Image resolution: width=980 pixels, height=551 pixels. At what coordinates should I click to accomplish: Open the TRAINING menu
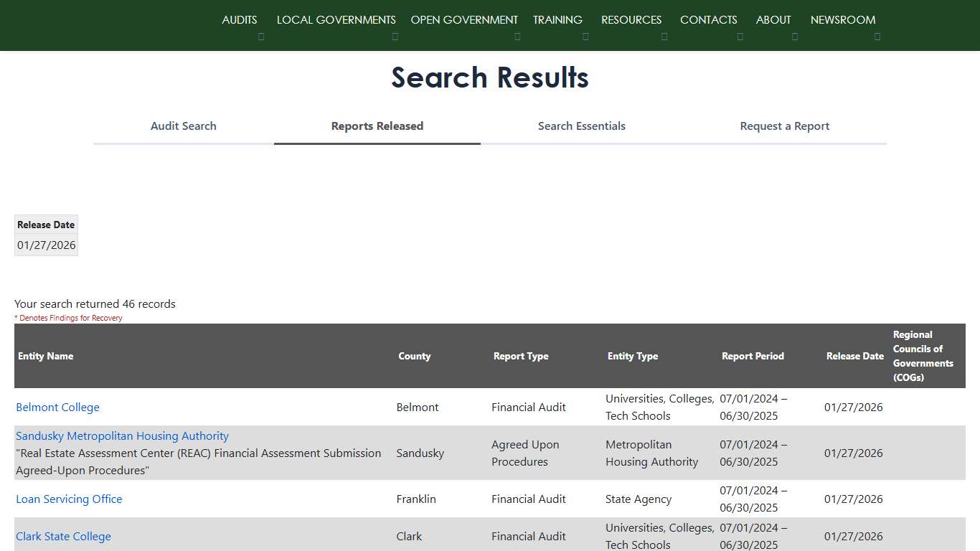point(557,19)
